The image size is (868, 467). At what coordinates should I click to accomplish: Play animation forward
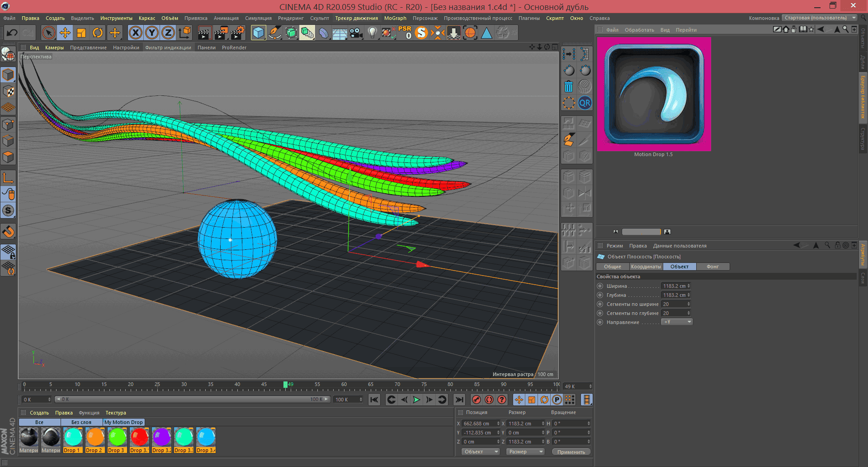coord(416,400)
